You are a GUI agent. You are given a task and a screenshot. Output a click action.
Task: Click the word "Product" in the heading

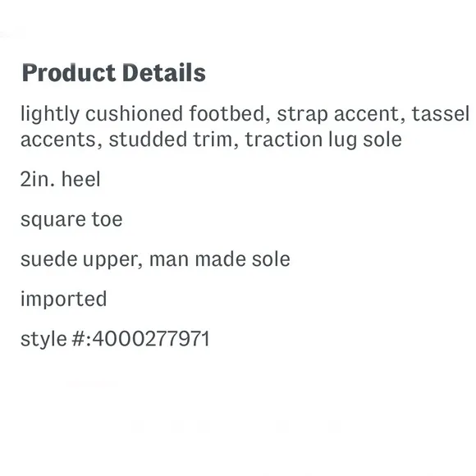tap(69, 73)
